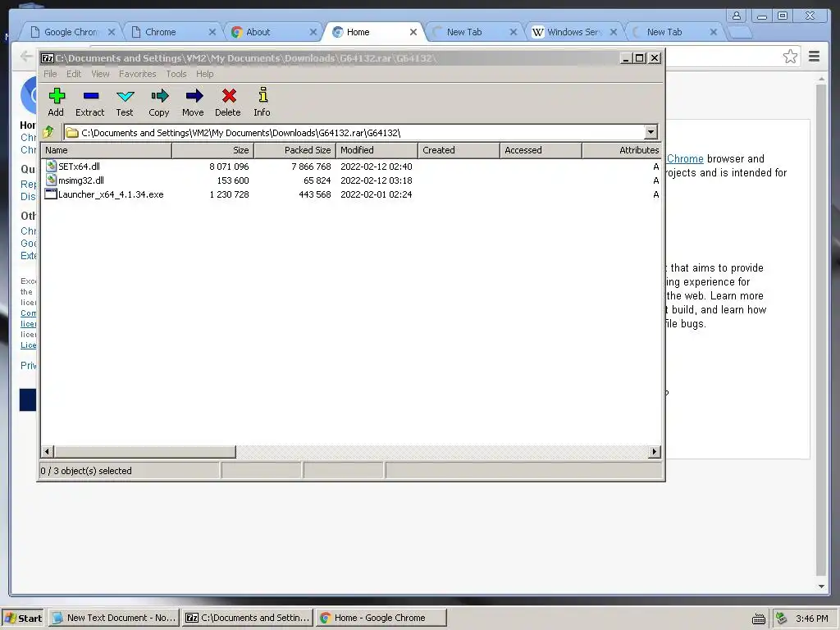840x630 pixels.
Task: Click Chrome's back arrow button
Action: (x=25, y=57)
